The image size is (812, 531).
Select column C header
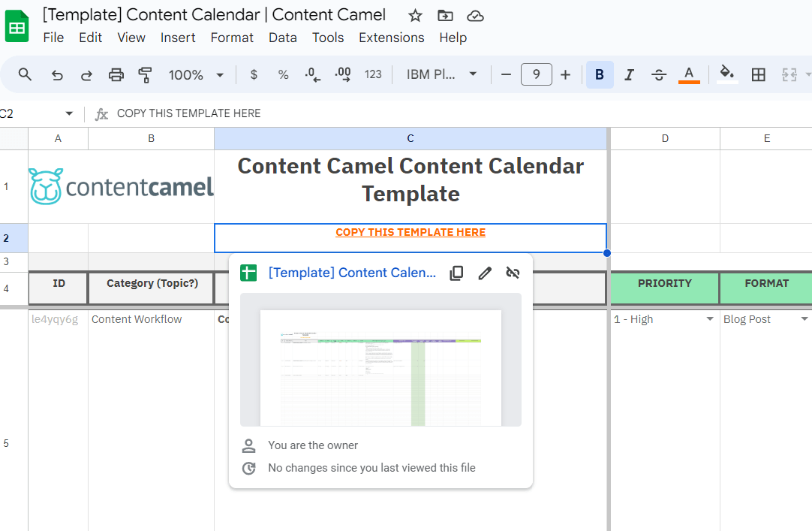(411, 138)
